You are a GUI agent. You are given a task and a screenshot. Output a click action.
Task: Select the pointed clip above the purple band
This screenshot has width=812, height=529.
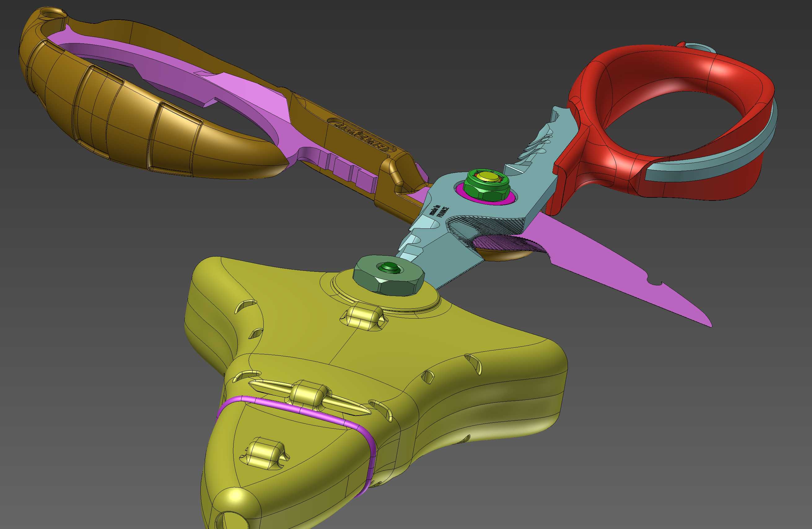click(309, 396)
